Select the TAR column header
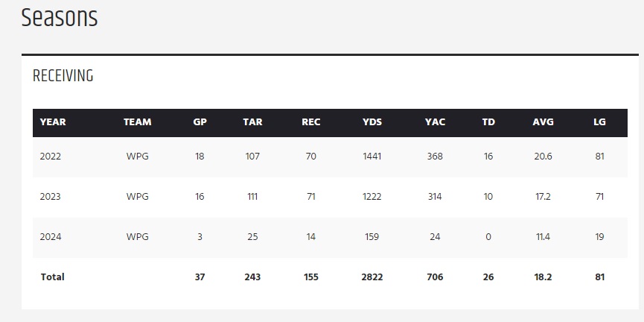Image resolution: width=644 pixels, height=322 pixels. (252, 122)
